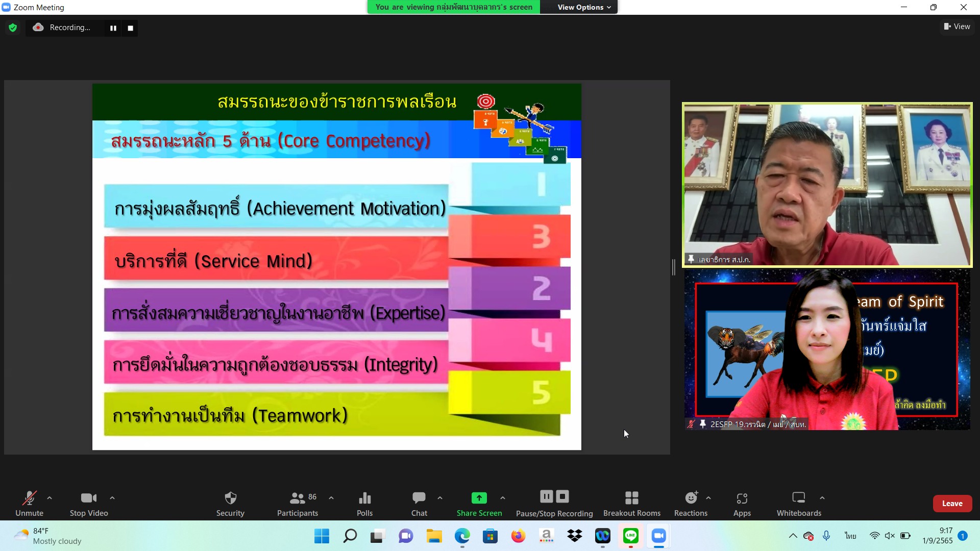980x551 pixels.
Task: Open Breakout Rooms
Action: 631,503
